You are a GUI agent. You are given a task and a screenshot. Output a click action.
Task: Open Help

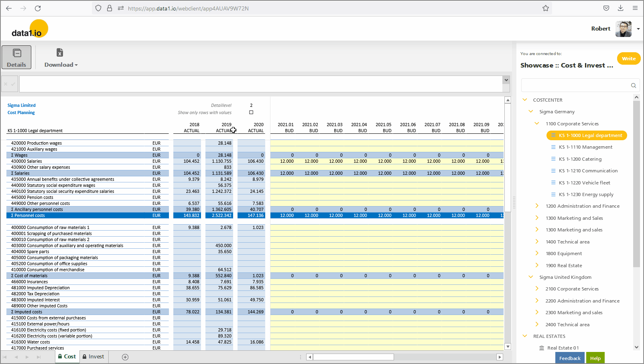(x=595, y=358)
